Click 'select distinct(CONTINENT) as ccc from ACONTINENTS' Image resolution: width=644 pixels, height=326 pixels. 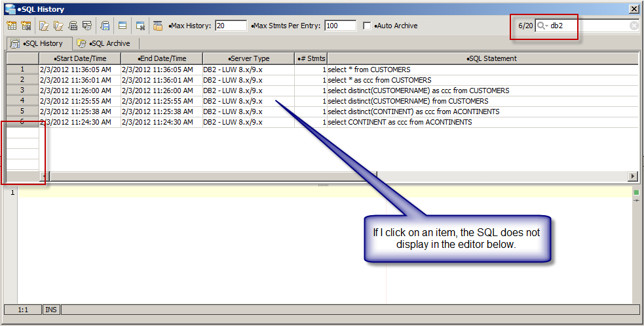[413, 112]
